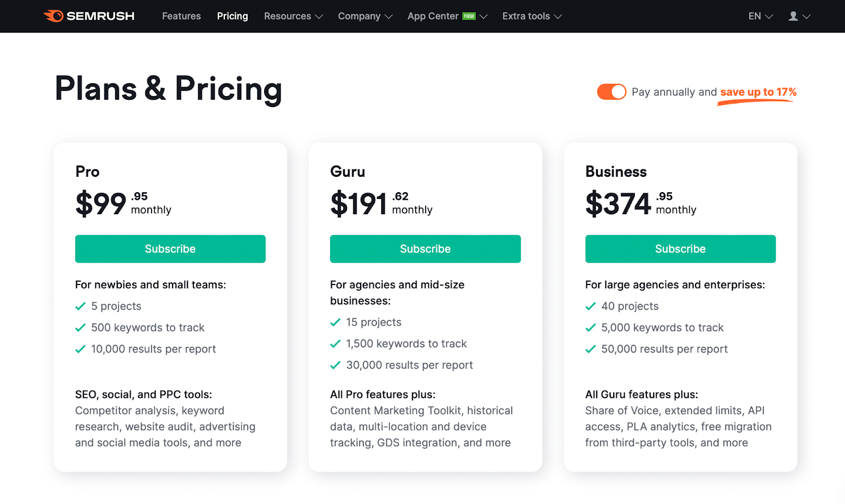Screen dimensions: 845x504
Task: Click checkmark icon beside '5 projects'
Action: (80, 307)
